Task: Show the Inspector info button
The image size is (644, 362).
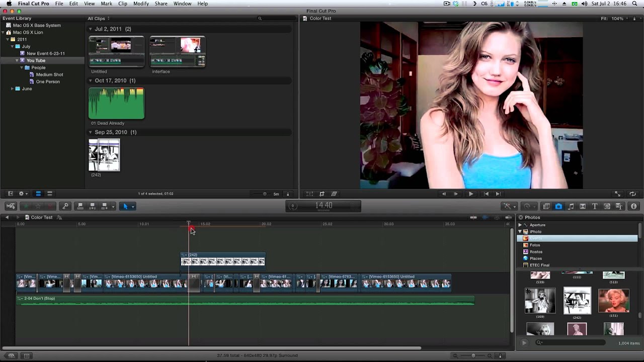Action: click(x=633, y=206)
